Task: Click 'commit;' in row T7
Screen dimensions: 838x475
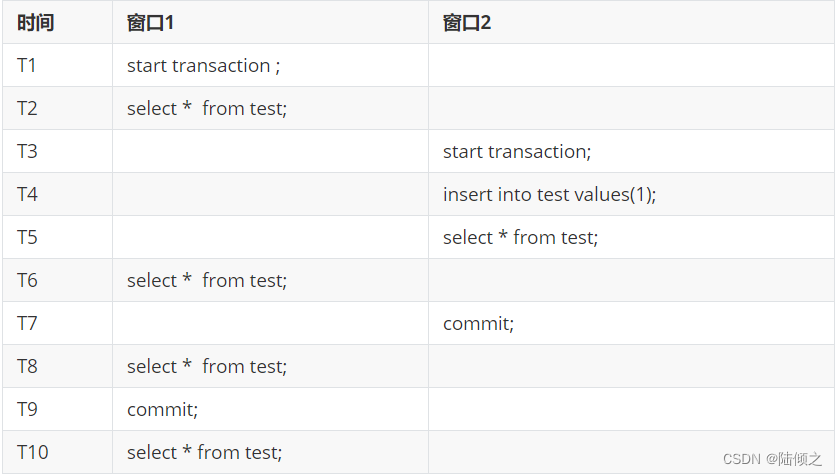Action: coord(478,324)
